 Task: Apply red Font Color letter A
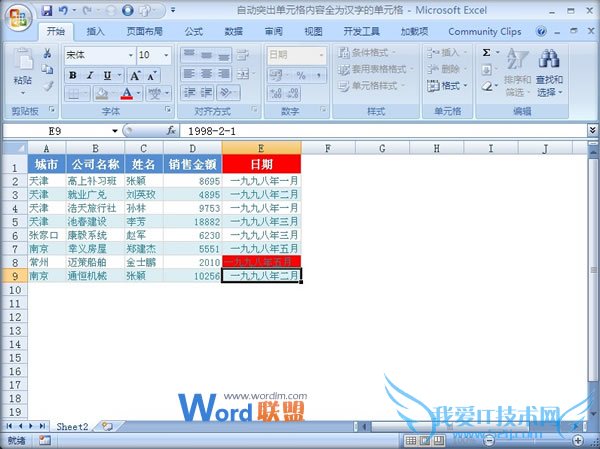pyautogui.click(x=127, y=93)
